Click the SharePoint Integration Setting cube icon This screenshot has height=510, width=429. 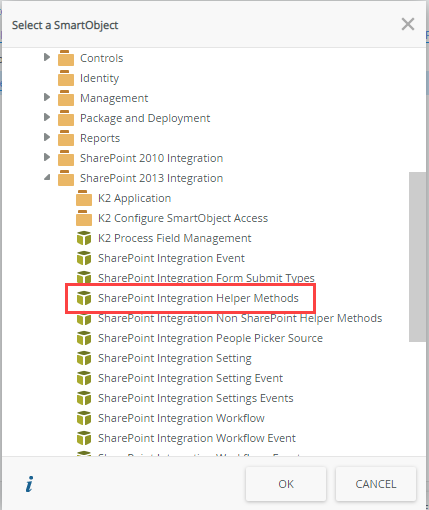pyautogui.click(x=84, y=358)
